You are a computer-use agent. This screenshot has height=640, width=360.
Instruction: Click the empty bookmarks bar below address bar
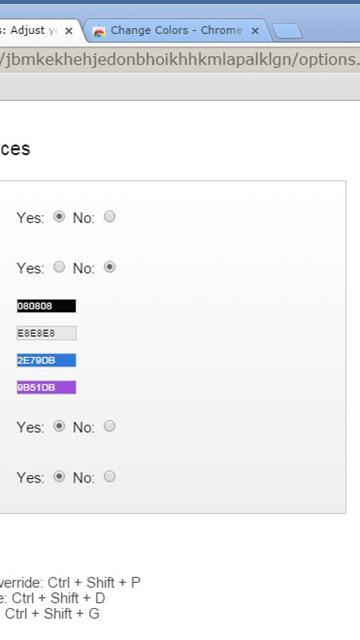pyautogui.click(x=180, y=87)
